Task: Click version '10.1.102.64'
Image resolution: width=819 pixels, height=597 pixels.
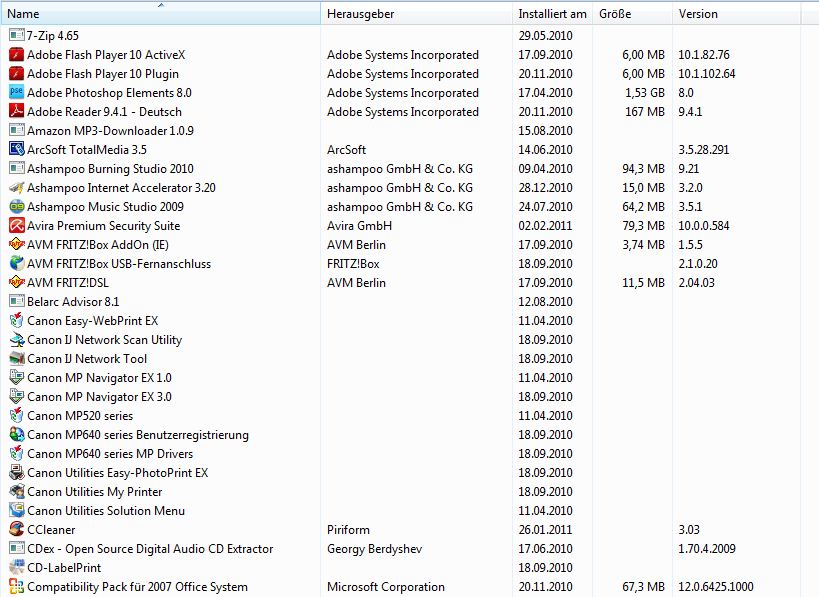Action: [x=707, y=74]
